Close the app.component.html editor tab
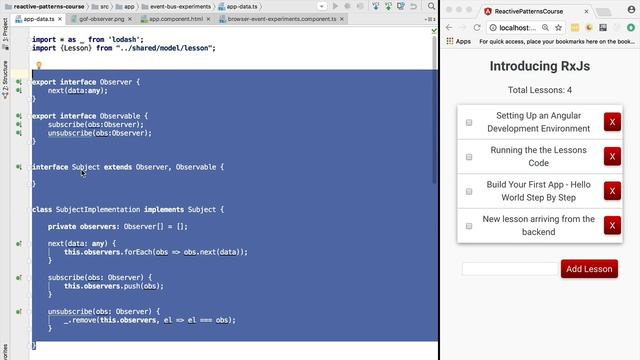Viewport: 640px width, 360px height. pos(208,19)
